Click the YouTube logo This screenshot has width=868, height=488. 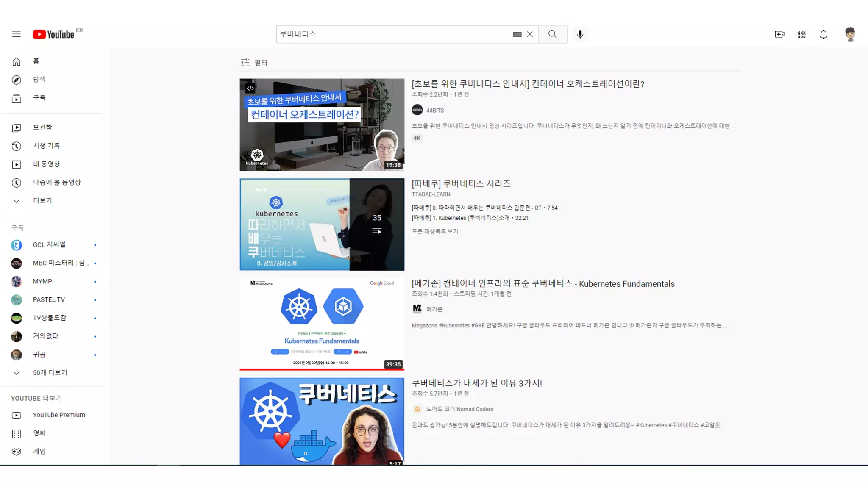click(54, 34)
